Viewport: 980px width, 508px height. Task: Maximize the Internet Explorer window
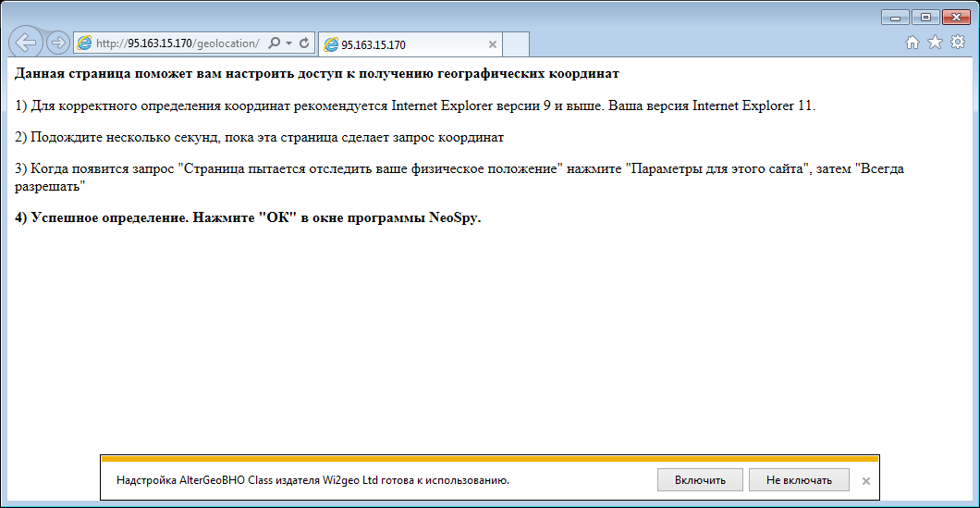click(x=925, y=18)
